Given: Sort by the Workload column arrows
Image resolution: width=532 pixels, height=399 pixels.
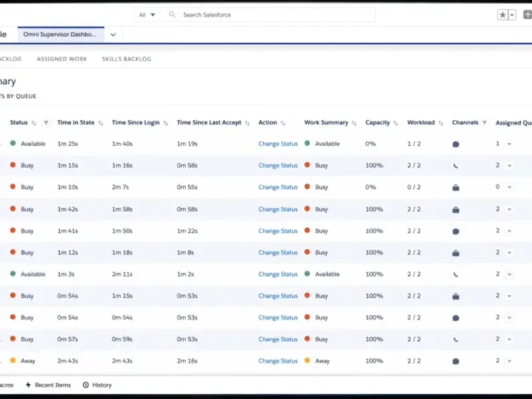Looking at the screenshot, I should tap(440, 123).
